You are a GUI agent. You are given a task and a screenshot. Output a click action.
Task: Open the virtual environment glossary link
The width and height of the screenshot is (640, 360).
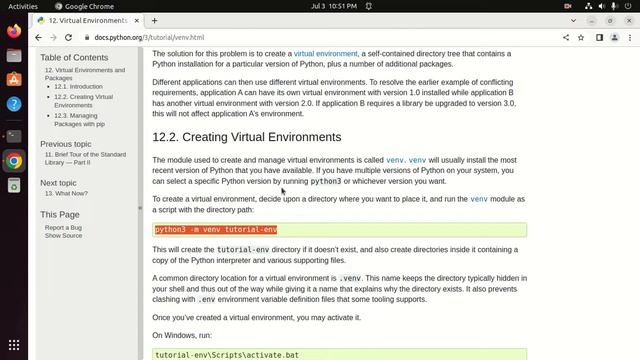325,53
